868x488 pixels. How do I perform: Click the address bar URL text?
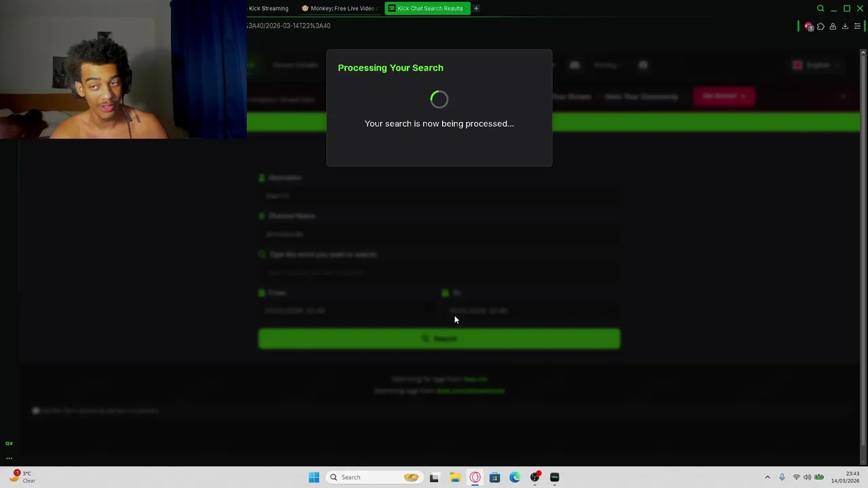[289, 26]
